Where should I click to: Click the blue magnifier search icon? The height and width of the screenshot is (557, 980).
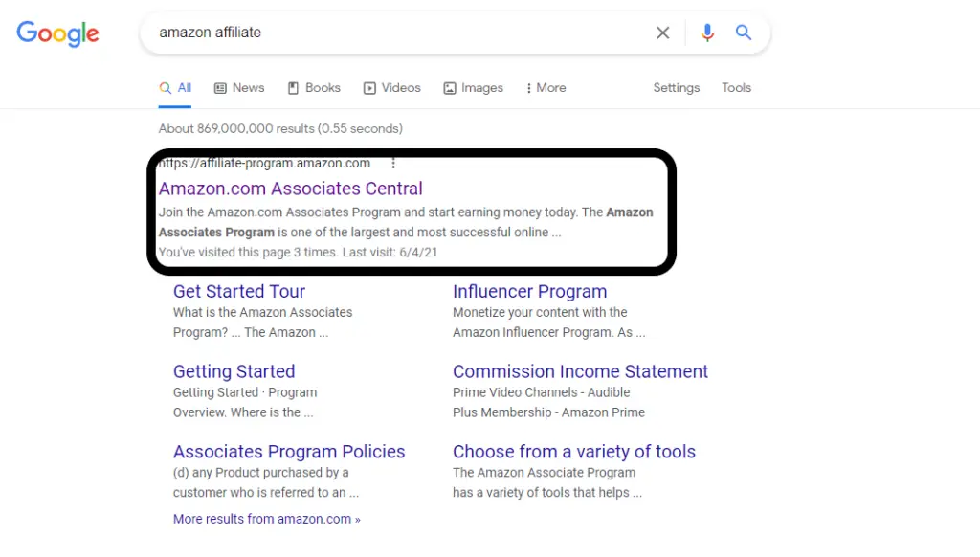tap(743, 33)
